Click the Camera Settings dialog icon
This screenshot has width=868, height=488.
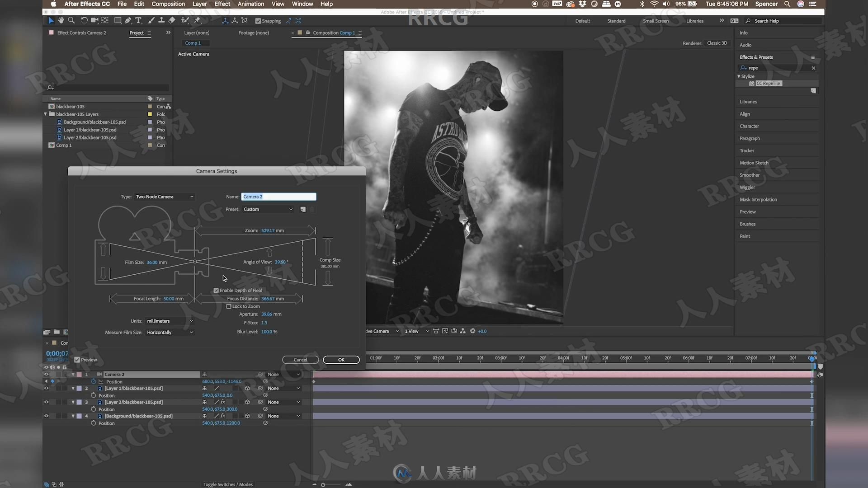point(302,209)
